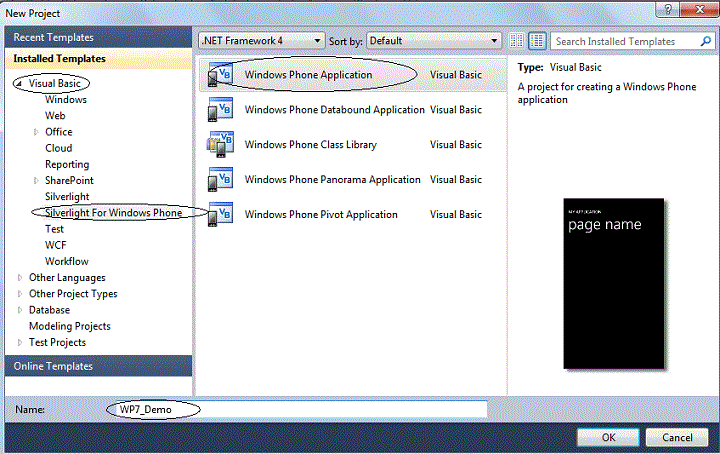Select the SharePoint template category
This screenshot has width=720, height=454.
pyautogui.click(x=69, y=180)
